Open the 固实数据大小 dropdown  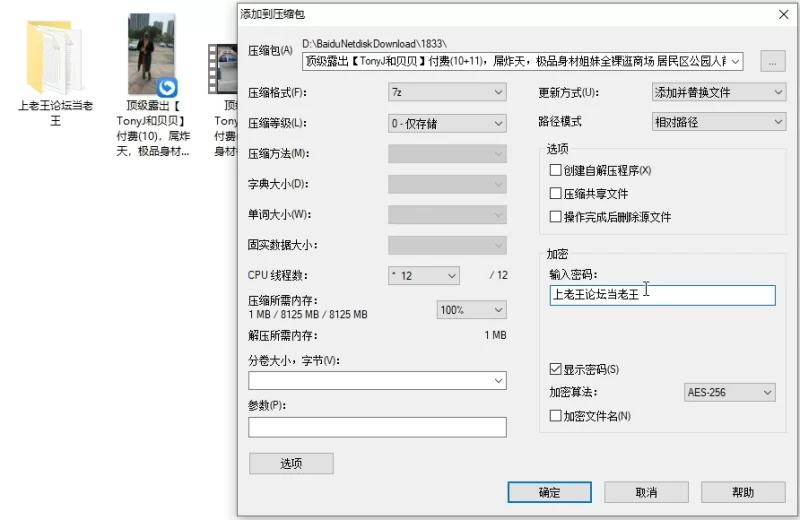447,245
